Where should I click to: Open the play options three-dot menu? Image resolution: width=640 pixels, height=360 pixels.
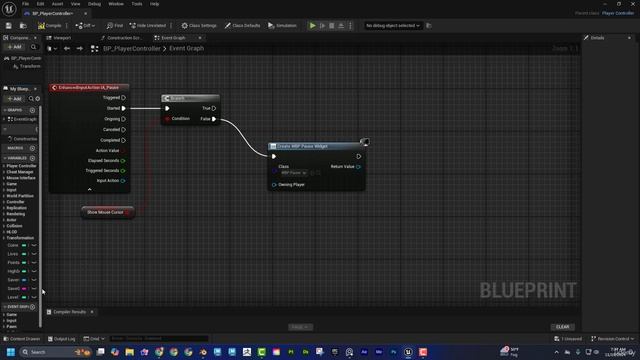[x=350, y=26]
